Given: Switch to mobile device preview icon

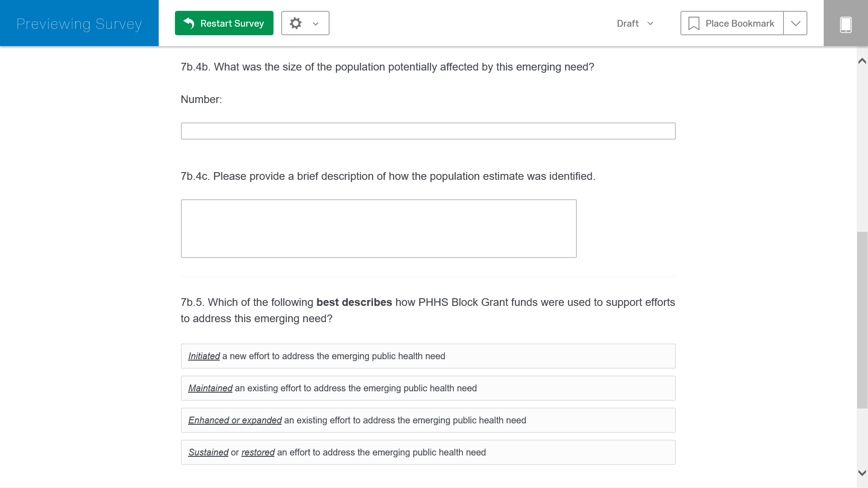Looking at the screenshot, I should pos(845,24).
